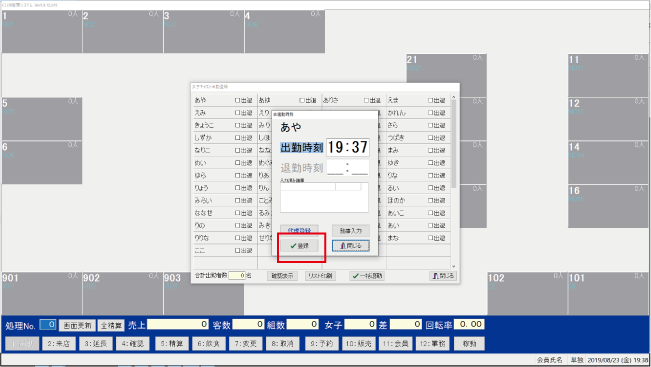Click scroll-up arrow of cast list
Image resolution: width=651 pixels, height=367 pixels.
tap(453, 97)
